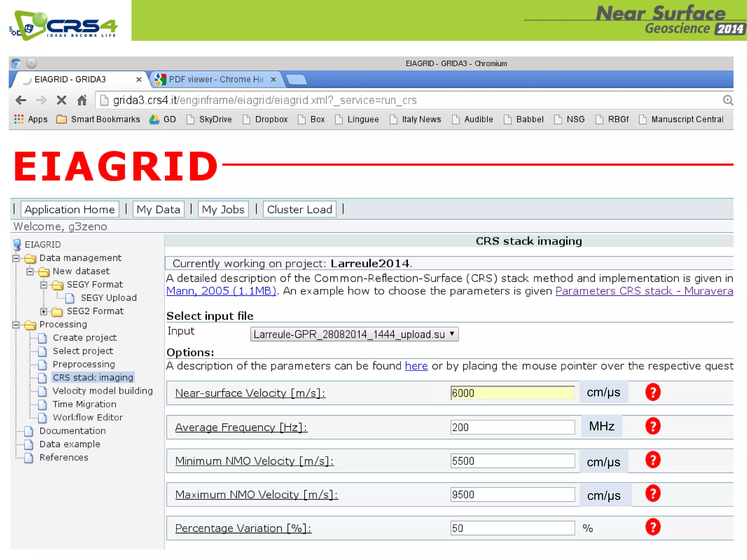Click the help icon for Percentage Variation
This screenshot has height=560, width=747.
coord(653,527)
